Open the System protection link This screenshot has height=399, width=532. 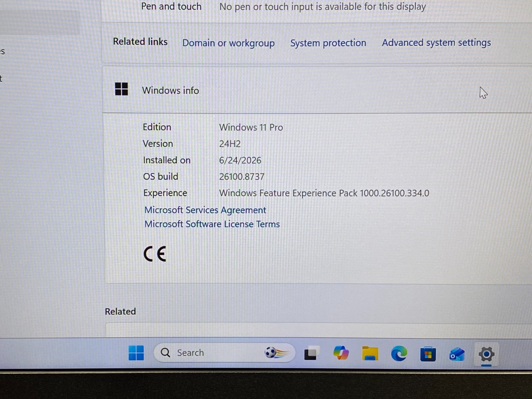click(328, 43)
